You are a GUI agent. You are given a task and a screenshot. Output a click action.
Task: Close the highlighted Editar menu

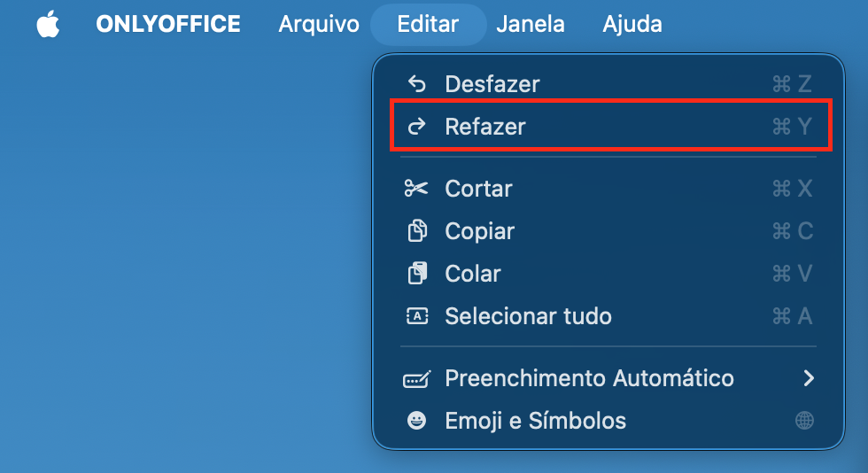pyautogui.click(x=428, y=25)
